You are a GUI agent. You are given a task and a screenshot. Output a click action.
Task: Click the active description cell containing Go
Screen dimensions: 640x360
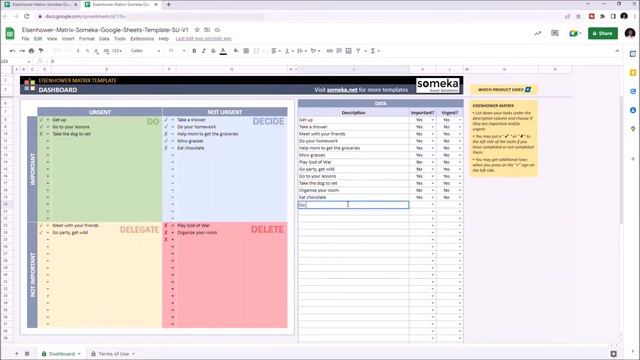pyautogui.click(x=353, y=204)
